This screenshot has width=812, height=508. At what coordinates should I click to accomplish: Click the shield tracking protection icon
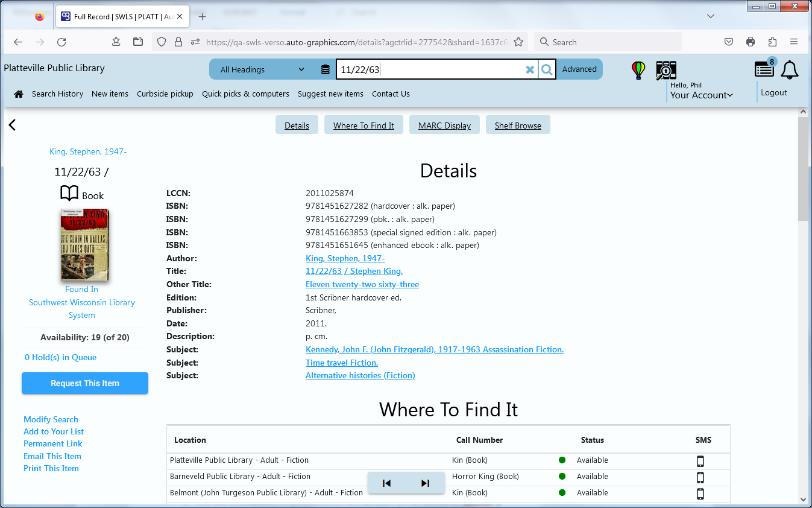click(161, 42)
